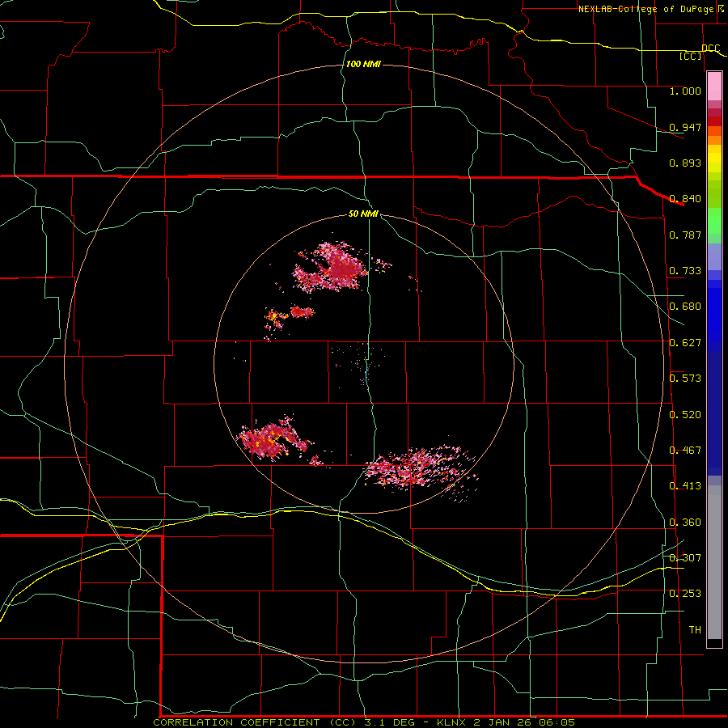This screenshot has height=728, width=728.
Task: Click the southeast radar echo cluster
Action: click(x=420, y=468)
